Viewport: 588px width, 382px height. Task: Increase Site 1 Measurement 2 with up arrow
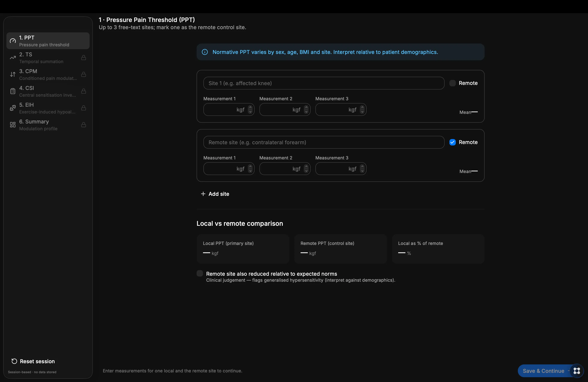[x=306, y=107]
